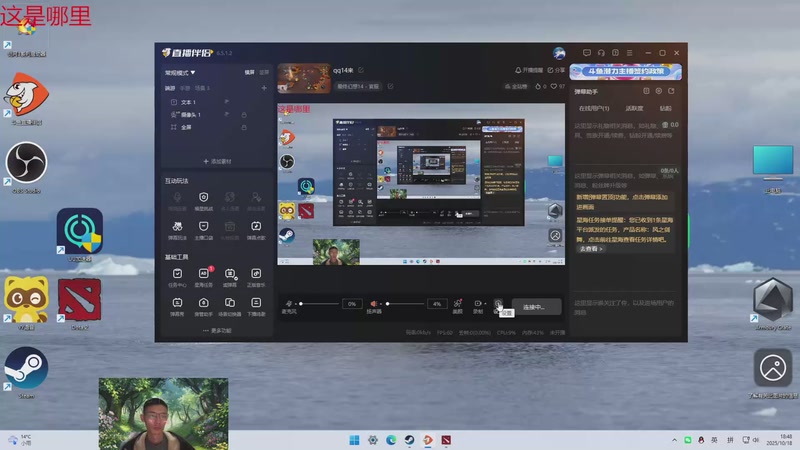Refresh the 弹幕助手 panel icon
The width and height of the screenshot is (800, 450).
coord(671,91)
